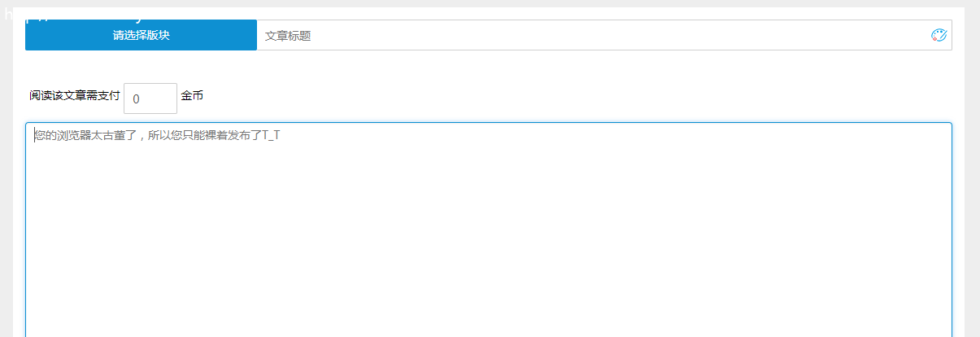The height and width of the screenshot is (337, 980).
Task: Click the digit 0 in the payment field
Action: [137, 98]
